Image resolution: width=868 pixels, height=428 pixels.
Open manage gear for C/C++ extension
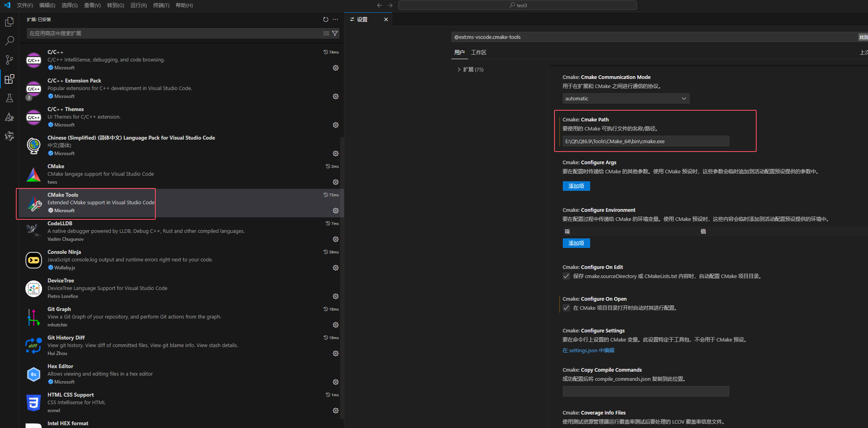pos(336,68)
